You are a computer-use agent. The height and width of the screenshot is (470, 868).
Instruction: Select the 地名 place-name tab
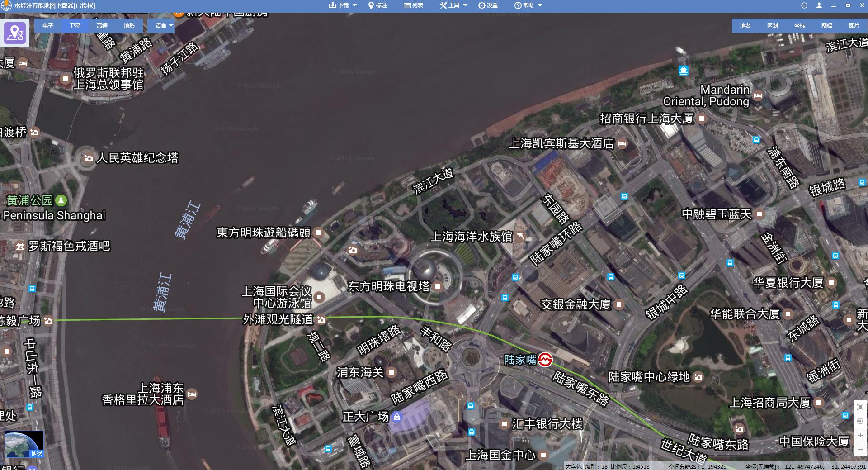click(x=745, y=26)
